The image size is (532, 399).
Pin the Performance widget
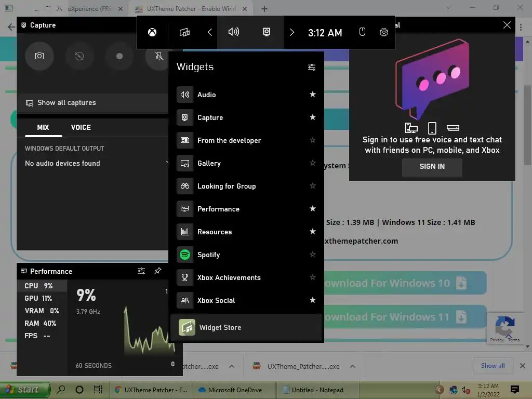point(158,271)
